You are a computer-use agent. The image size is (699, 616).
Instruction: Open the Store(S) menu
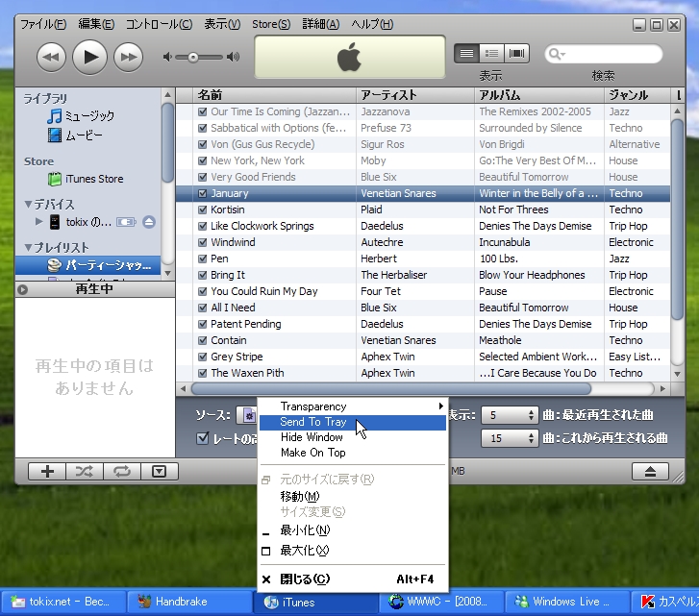(x=271, y=24)
